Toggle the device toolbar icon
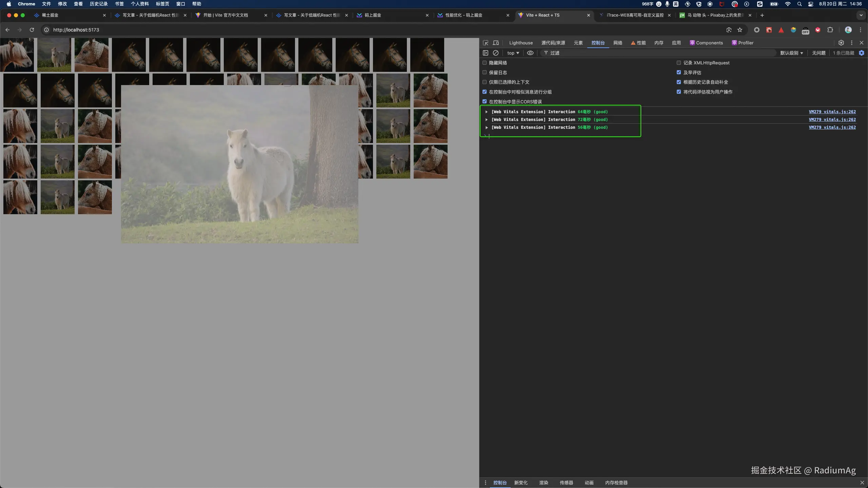The height and width of the screenshot is (488, 868). click(496, 43)
